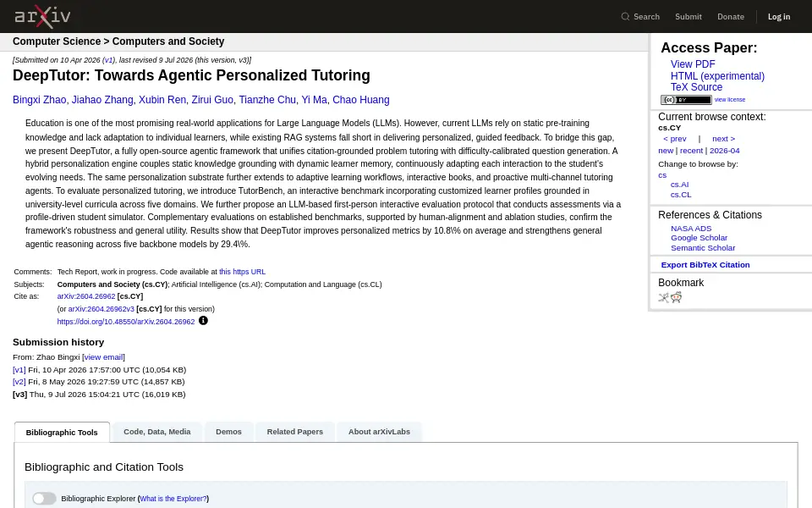Open the About arXivLabs tab

(x=379, y=432)
